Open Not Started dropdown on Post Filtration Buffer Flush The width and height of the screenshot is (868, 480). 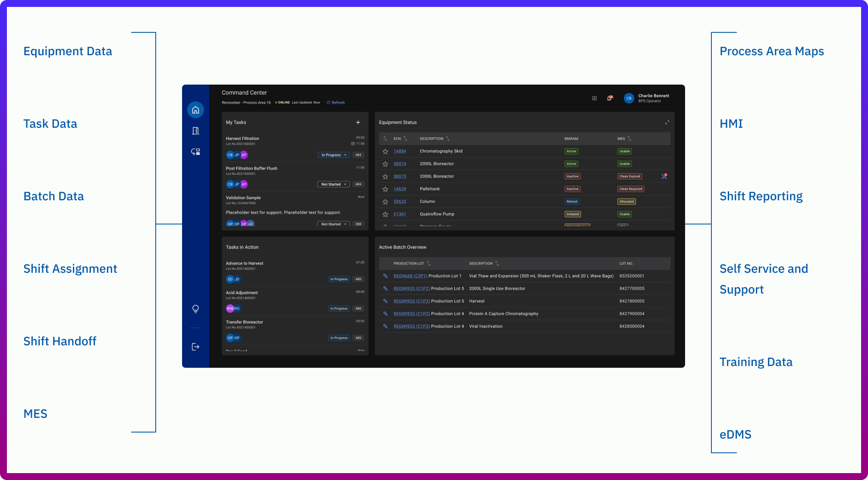pyautogui.click(x=333, y=184)
